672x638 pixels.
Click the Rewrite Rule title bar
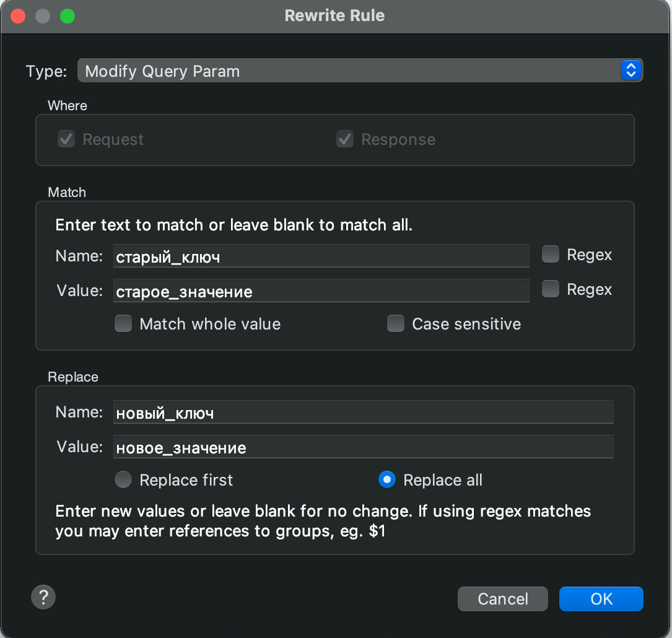pos(334,16)
